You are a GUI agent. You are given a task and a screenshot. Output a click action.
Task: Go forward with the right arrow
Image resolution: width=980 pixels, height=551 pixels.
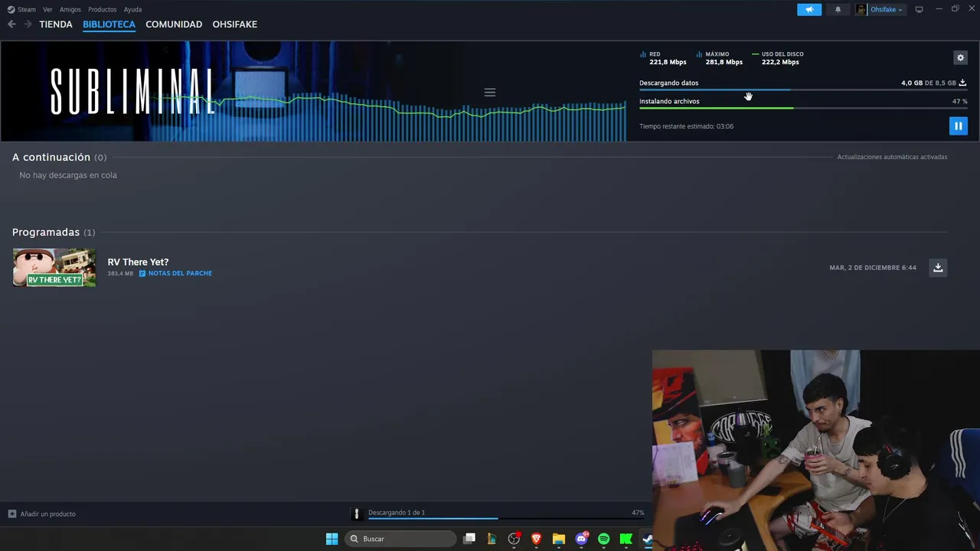(x=28, y=24)
